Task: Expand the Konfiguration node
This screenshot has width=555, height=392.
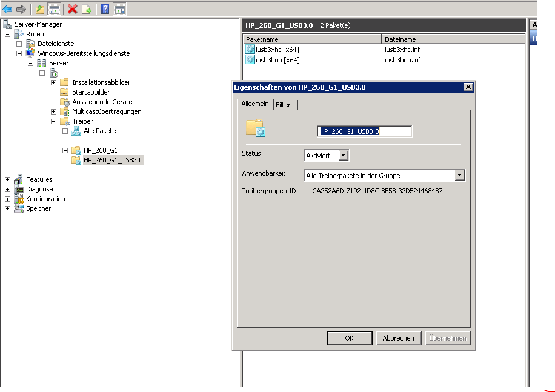Action: click(7, 199)
